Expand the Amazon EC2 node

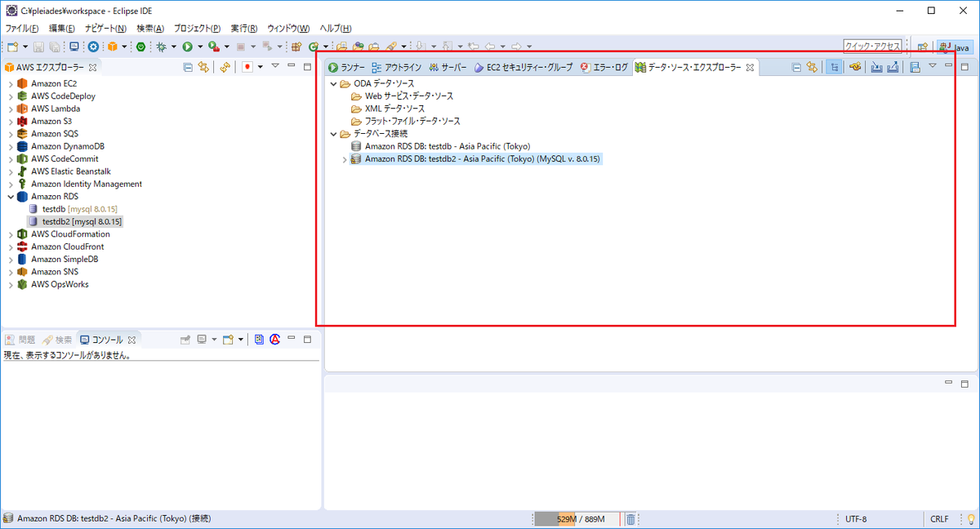tap(10, 84)
